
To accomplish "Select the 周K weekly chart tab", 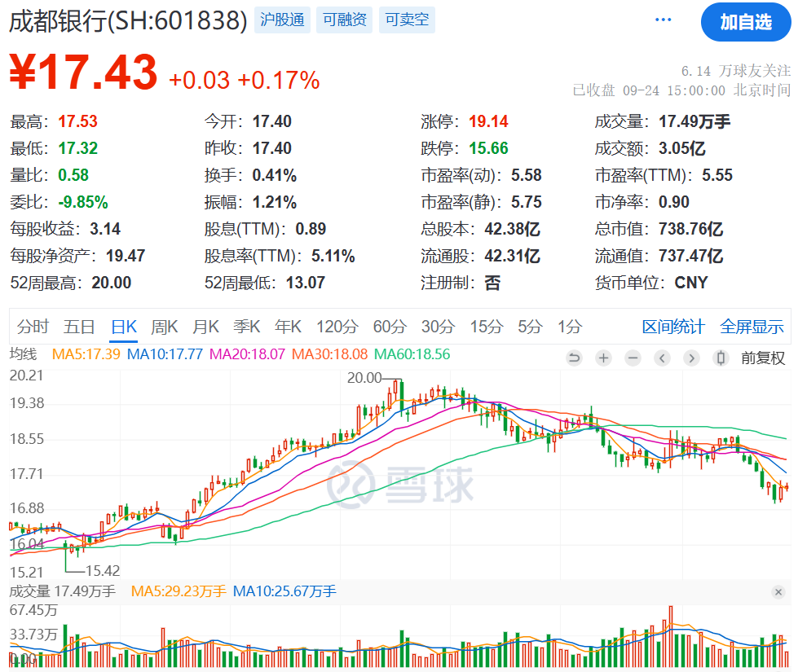I will click(164, 327).
